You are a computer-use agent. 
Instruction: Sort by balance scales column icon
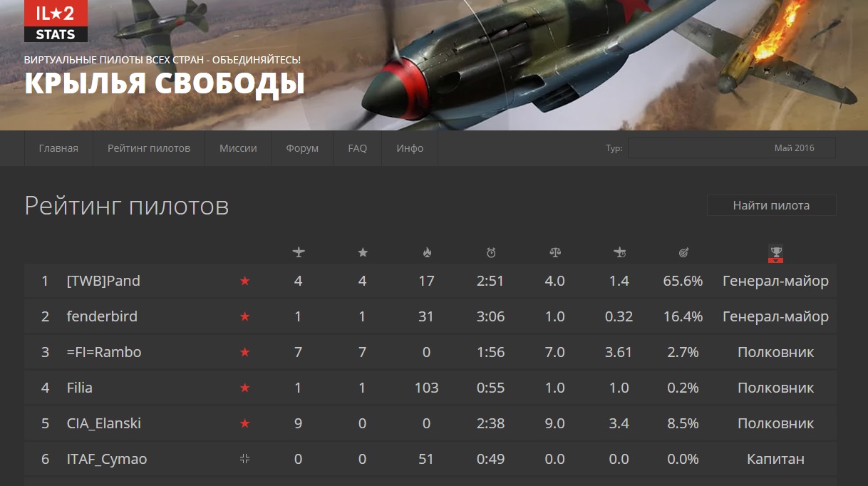point(555,252)
